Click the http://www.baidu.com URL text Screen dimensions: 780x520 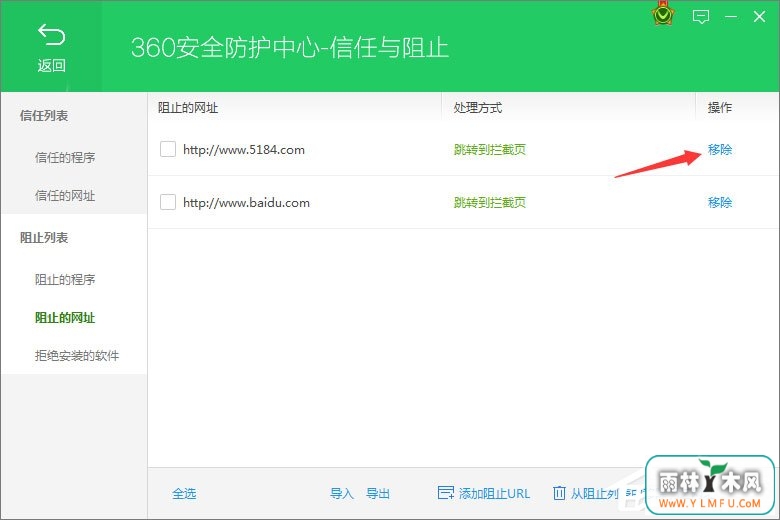(x=246, y=203)
